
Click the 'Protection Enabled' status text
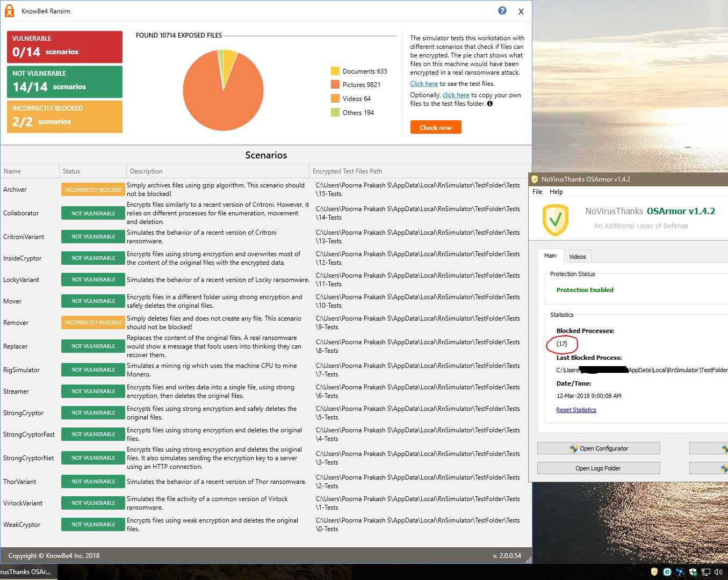coord(585,290)
